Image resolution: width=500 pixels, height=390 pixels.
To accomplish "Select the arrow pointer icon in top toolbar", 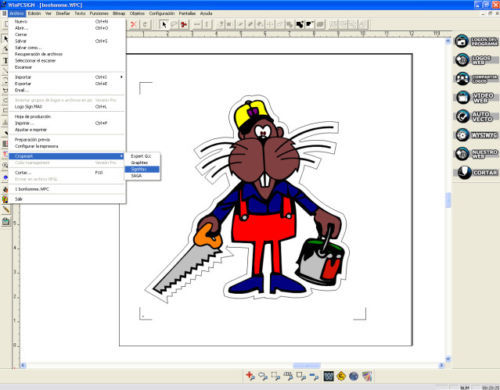I will pyautogui.click(x=164, y=24).
